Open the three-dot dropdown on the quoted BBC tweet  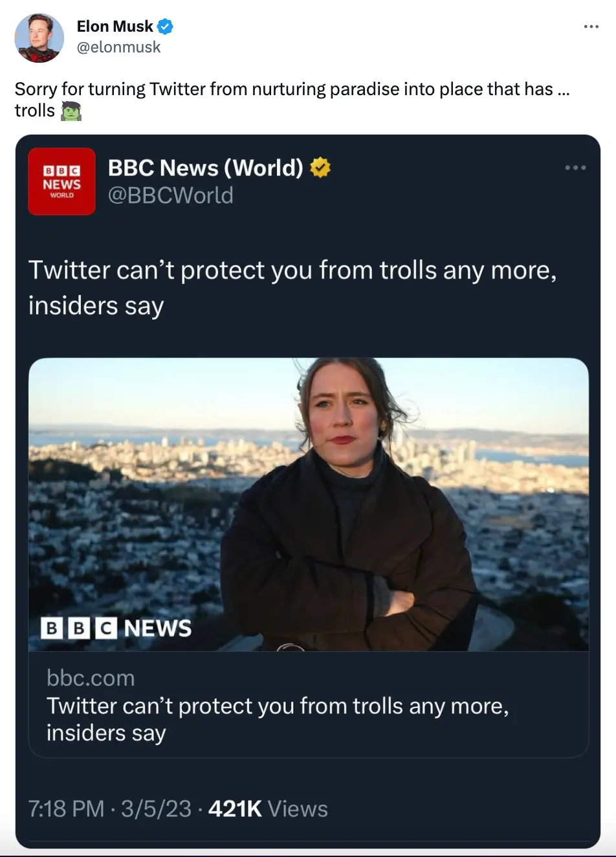coord(575,168)
